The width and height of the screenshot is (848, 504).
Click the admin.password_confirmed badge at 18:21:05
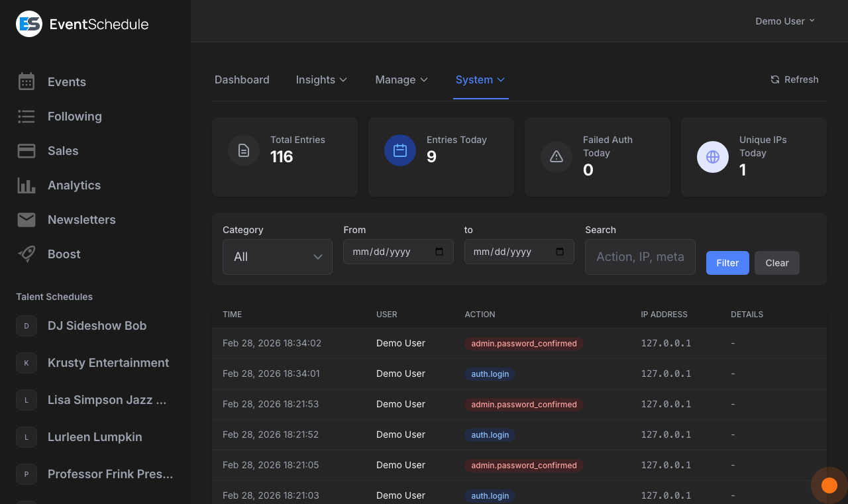pos(524,466)
